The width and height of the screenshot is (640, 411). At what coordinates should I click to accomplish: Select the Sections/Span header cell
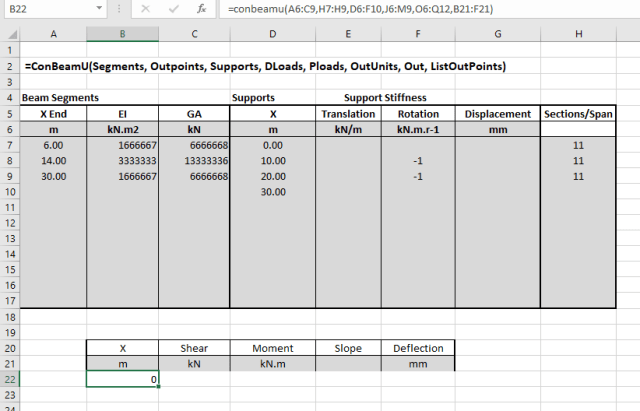(577, 114)
